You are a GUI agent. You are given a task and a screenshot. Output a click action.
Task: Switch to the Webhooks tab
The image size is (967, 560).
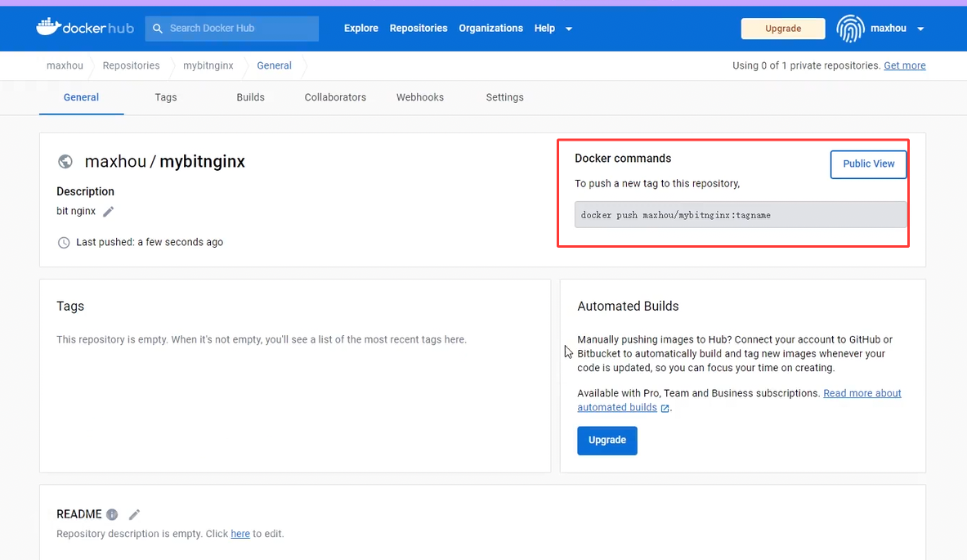(x=420, y=97)
